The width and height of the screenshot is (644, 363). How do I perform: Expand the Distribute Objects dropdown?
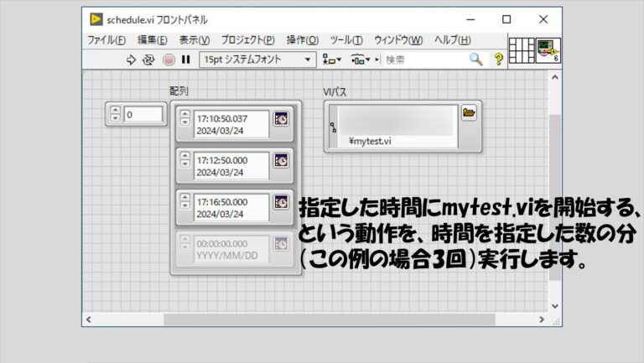pyautogui.click(x=361, y=60)
